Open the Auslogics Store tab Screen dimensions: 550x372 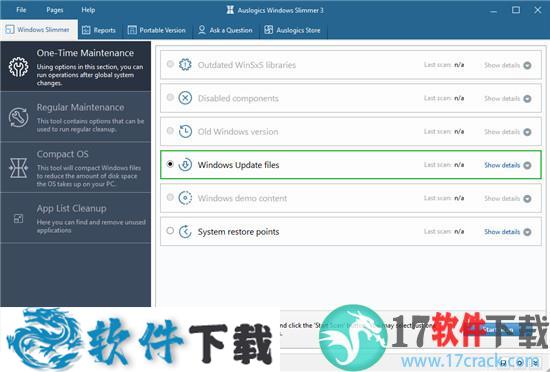(x=293, y=30)
